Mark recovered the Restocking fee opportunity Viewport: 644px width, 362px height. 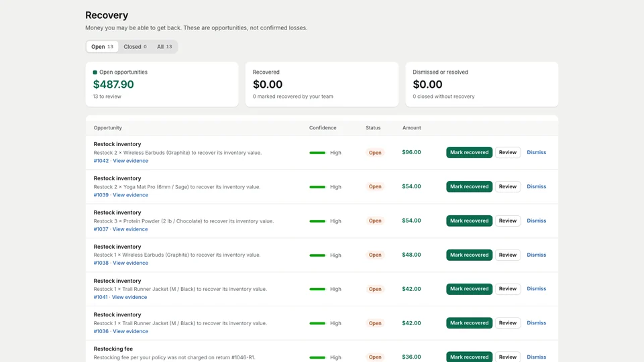point(469,357)
